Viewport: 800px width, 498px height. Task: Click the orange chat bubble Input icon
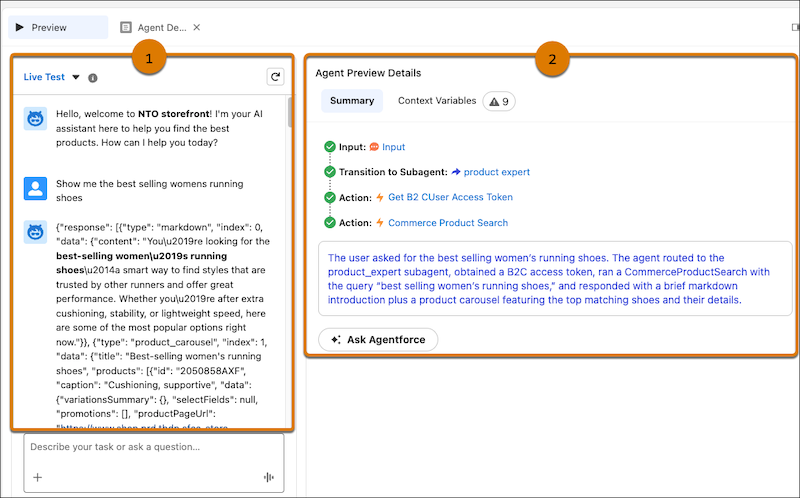click(x=374, y=147)
